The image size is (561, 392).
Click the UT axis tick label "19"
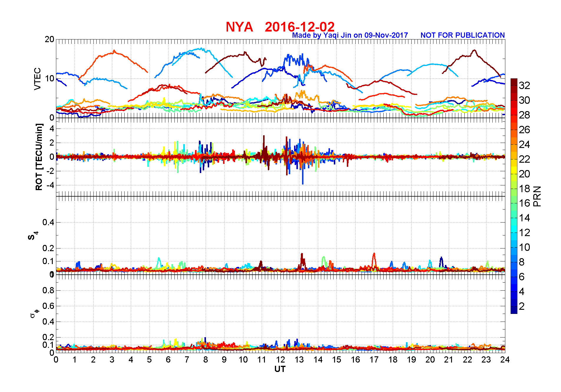click(411, 360)
